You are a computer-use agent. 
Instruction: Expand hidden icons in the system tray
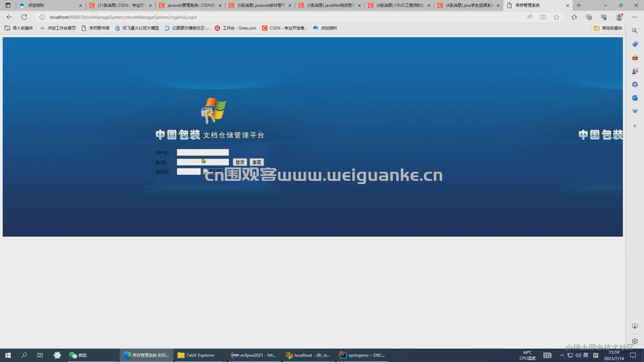click(x=562, y=355)
